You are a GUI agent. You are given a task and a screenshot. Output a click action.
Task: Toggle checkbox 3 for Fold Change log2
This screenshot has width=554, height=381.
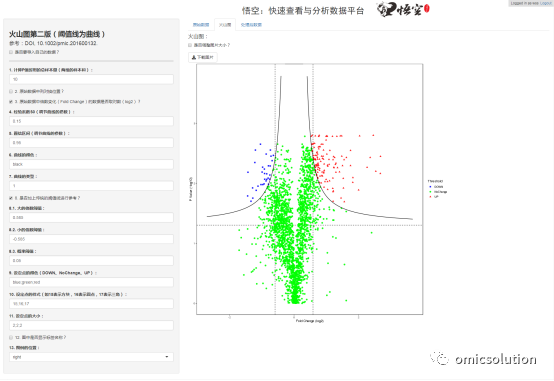pos(11,101)
